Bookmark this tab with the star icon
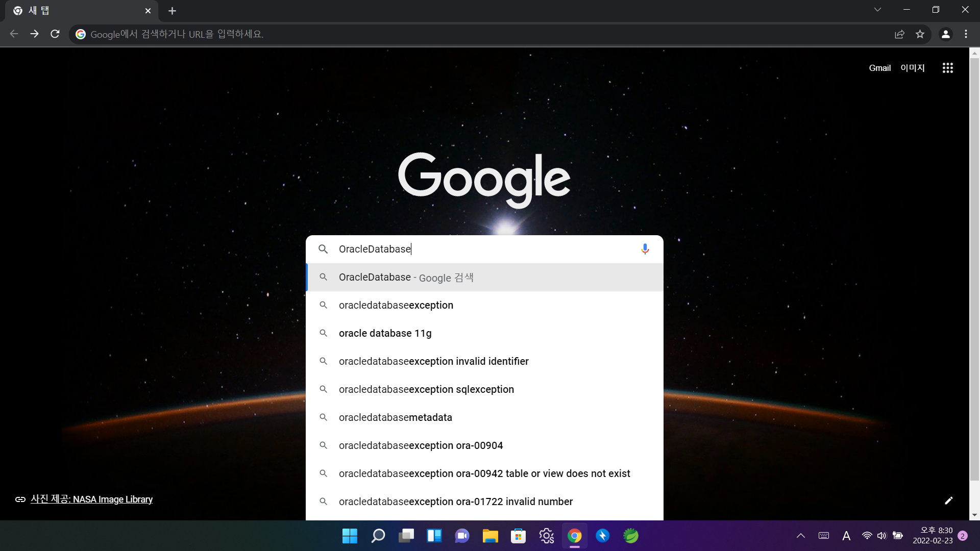Screen dimensions: 980x551 point(920,34)
